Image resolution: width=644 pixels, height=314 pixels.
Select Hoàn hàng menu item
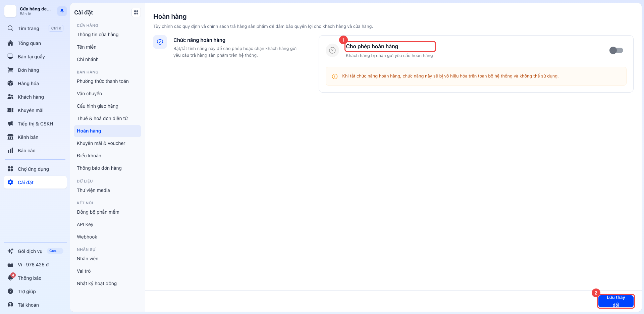click(x=107, y=131)
